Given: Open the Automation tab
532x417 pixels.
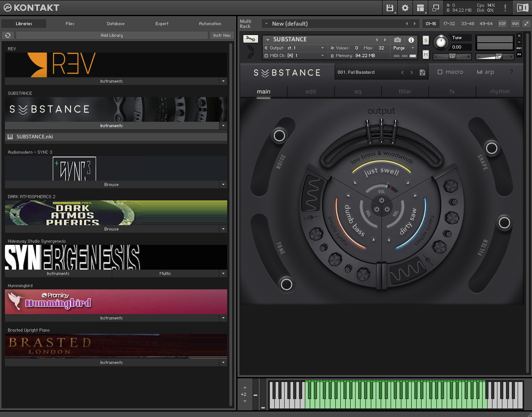Looking at the screenshot, I should [210, 24].
